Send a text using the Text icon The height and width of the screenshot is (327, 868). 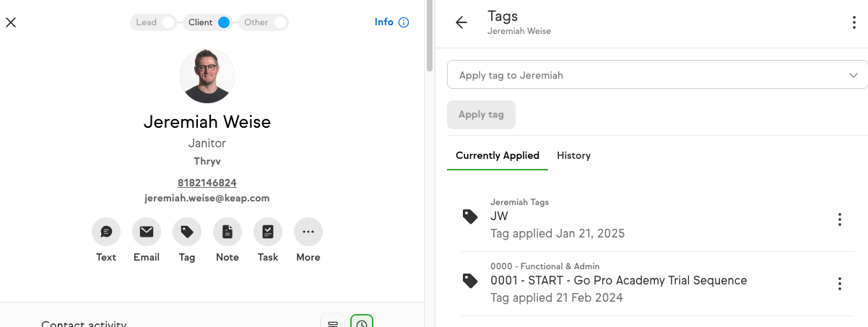point(106,232)
